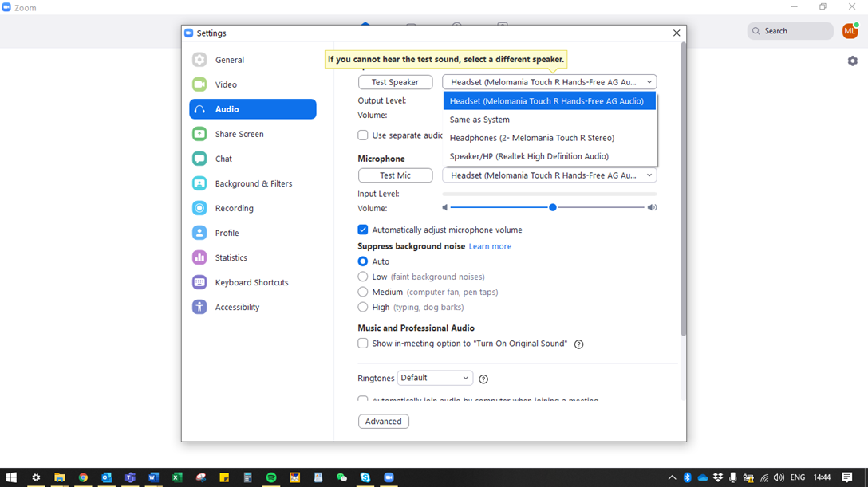Open Excel from the taskbar

[x=177, y=477]
